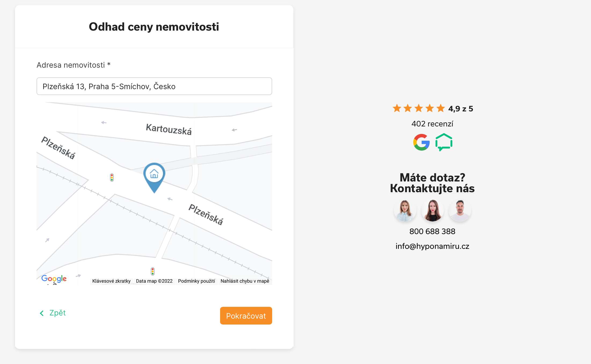Open Podmínky použití map terms
The width and height of the screenshot is (591, 364).
tap(196, 281)
